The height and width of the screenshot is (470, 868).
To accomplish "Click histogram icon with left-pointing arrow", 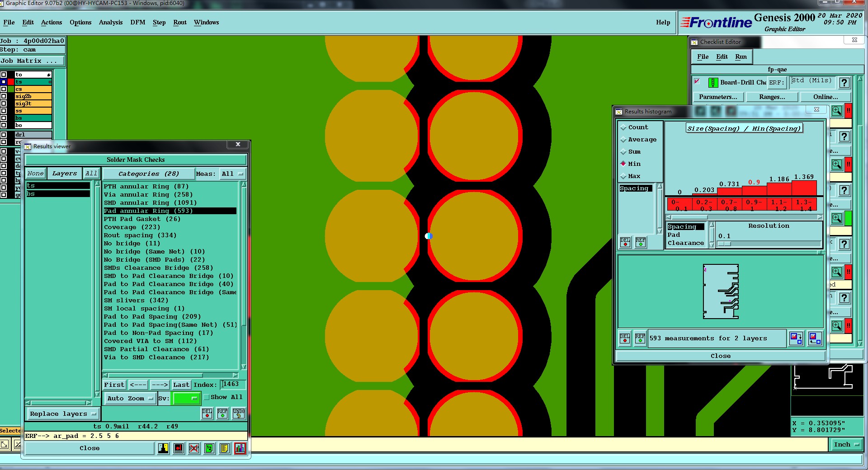I will click(815, 338).
